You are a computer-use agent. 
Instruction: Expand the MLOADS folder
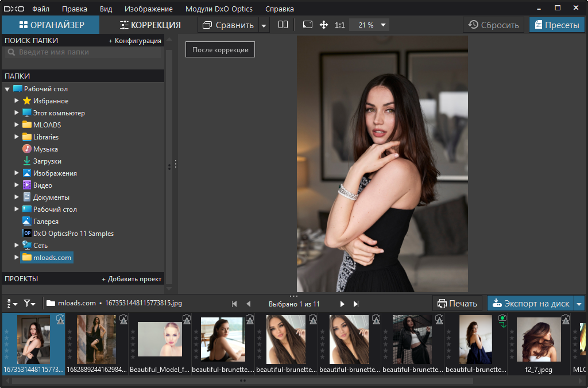(x=17, y=125)
